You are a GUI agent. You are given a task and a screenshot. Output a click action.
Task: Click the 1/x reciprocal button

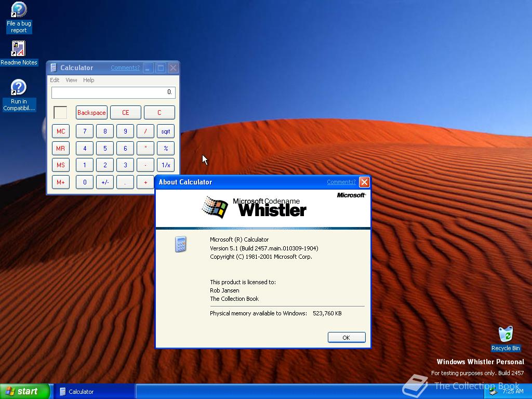[166, 165]
